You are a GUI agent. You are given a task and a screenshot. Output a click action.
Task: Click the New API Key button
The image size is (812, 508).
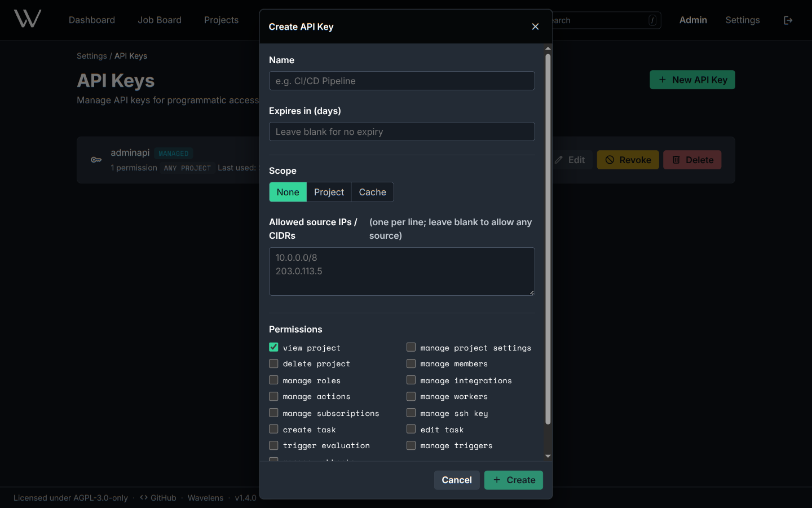[x=692, y=80]
